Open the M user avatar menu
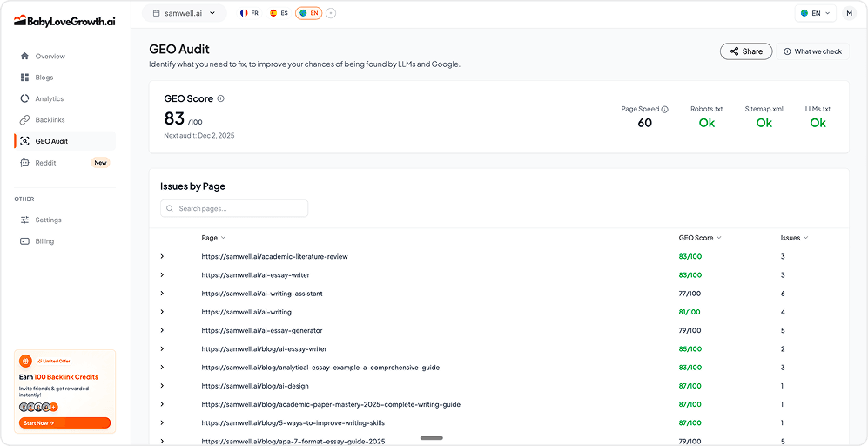The width and height of the screenshot is (868, 446). [x=849, y=13]
